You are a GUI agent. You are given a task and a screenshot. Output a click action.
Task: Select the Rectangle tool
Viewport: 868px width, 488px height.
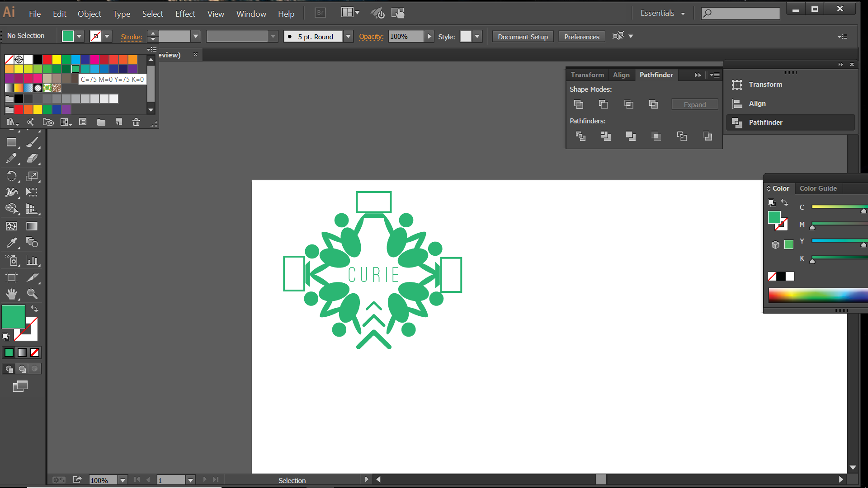pyautogui.click(x=12, y=142)
